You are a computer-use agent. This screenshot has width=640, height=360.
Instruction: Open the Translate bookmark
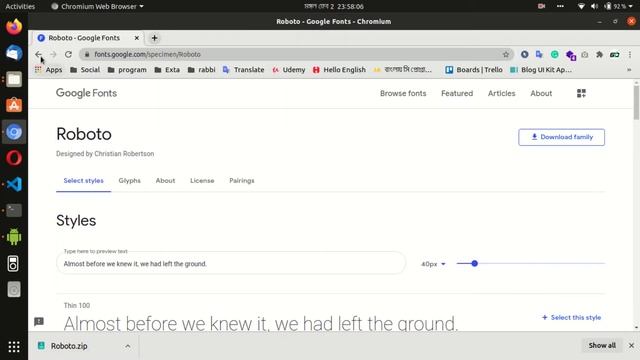pyautogui.click(x=244, y=70)
